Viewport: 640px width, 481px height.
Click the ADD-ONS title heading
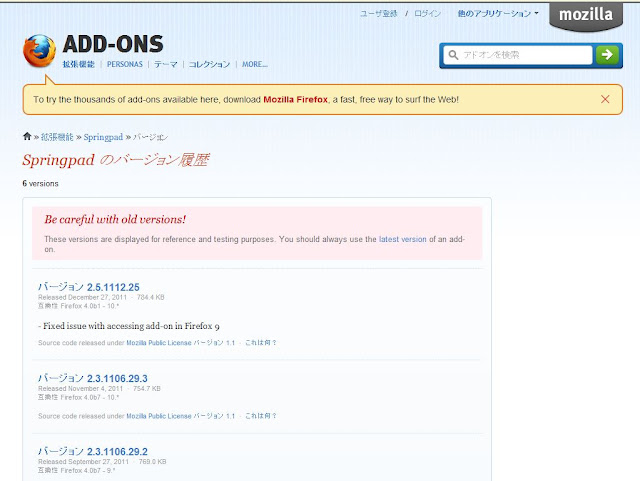click(x=113, y=44)
